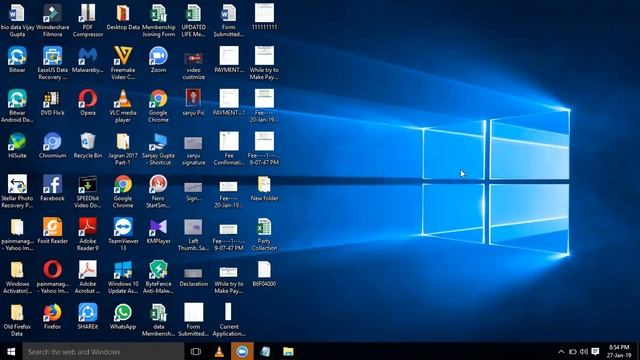Screen dimensions: 640x360
Task: Show hidden system tray icons
Action: [x=561, y=351]
